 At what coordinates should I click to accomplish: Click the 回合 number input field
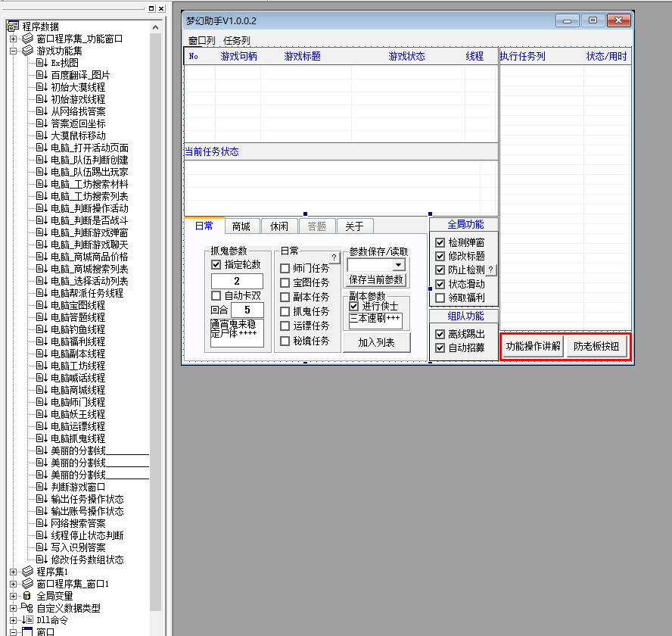pyautogui.click(x=247, y=310)
